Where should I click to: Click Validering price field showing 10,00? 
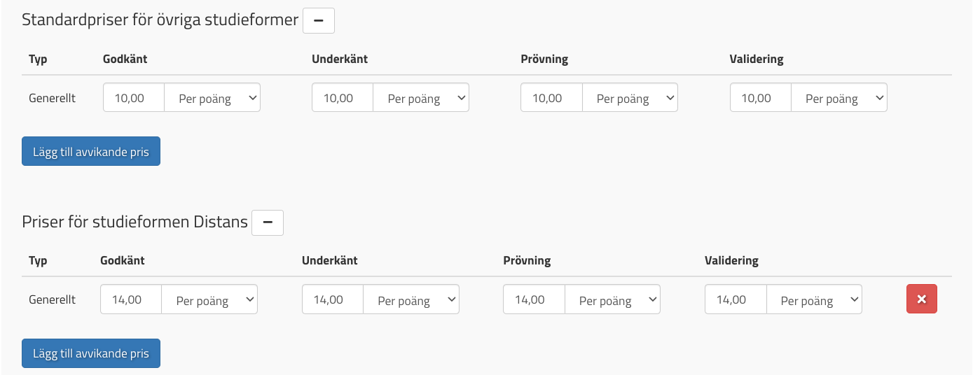point(760,98)
